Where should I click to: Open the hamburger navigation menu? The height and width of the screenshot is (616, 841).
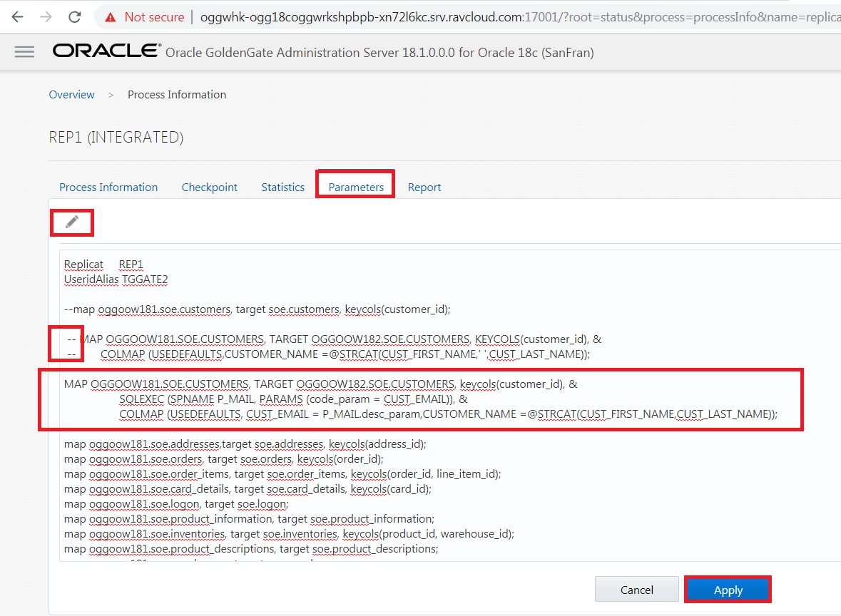(25, 51)
